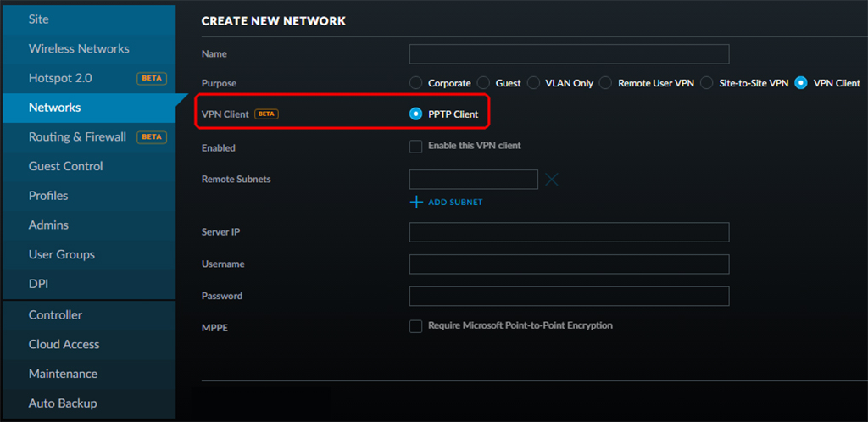The image size is (868, 422).
Task: Select the Corporate purpose radio button
Action: pyautogui.click(x=415, y=83)
